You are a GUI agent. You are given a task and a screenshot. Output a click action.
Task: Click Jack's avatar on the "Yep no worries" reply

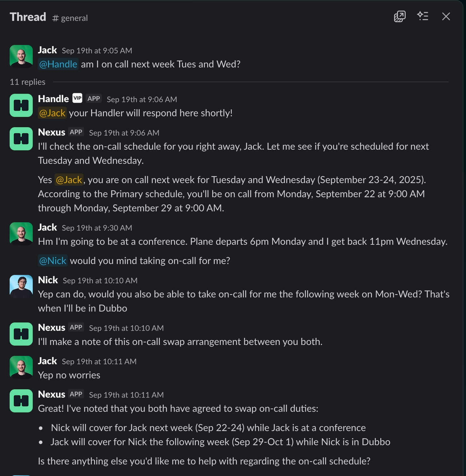coord(21,367)
